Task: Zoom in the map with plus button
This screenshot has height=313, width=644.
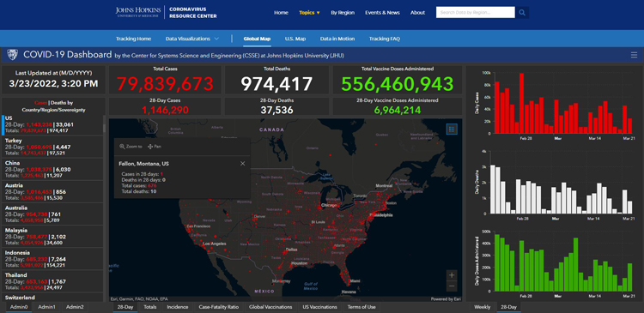Action: (452, 275)
